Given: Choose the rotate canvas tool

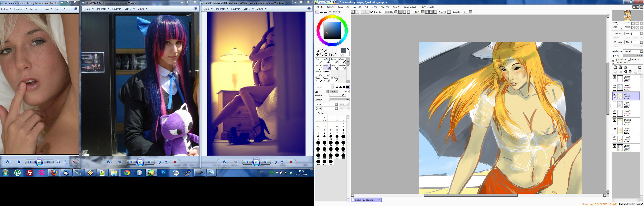Looking at the screenshot, I should tap(326, 54).
